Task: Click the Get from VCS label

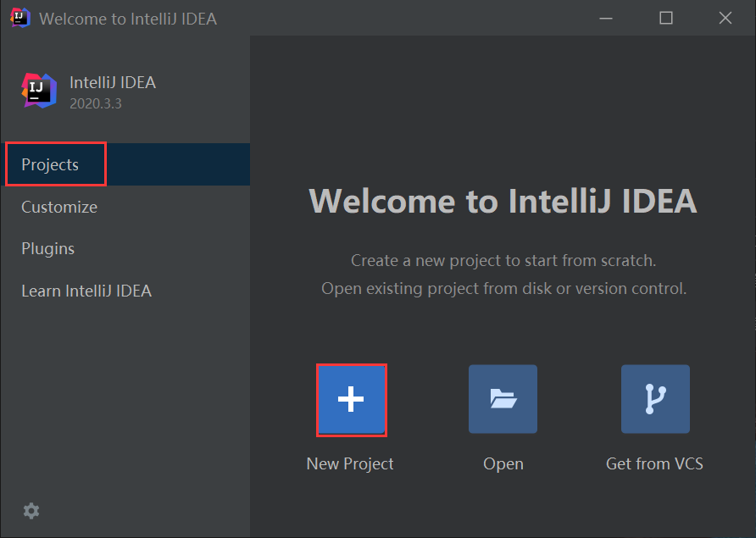Action: tap(654, 463)
